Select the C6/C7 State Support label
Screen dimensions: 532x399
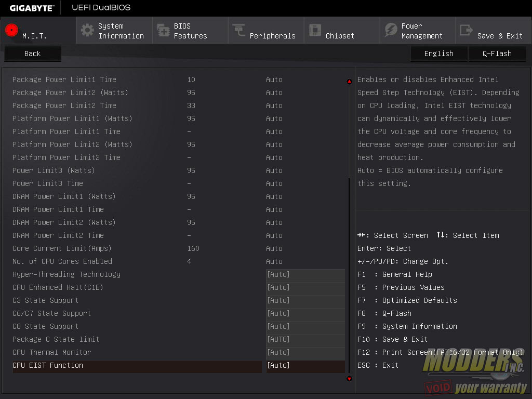(51, 313)
